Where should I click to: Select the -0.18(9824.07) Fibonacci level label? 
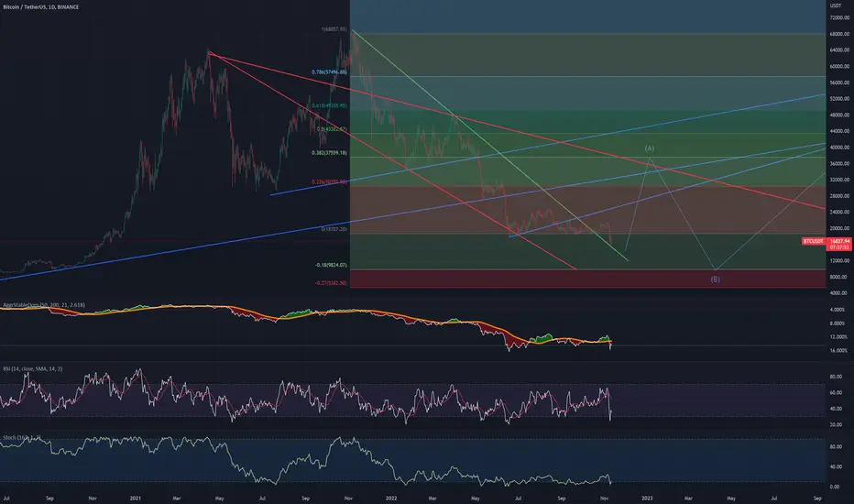pyautogui.click(x=331, y=266)
